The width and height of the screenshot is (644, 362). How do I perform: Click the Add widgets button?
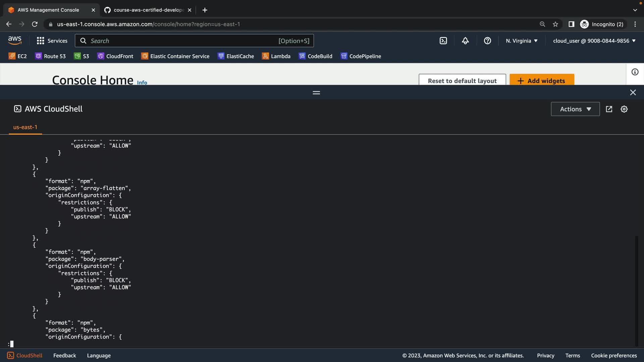click(542, 80)
